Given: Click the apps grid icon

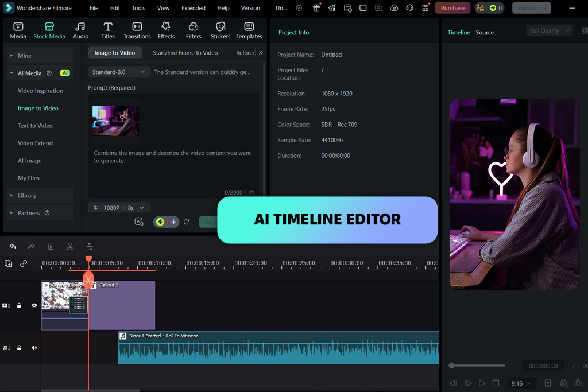Looking at the screenshot, I should pyautogui.click(x=425, y=8).
